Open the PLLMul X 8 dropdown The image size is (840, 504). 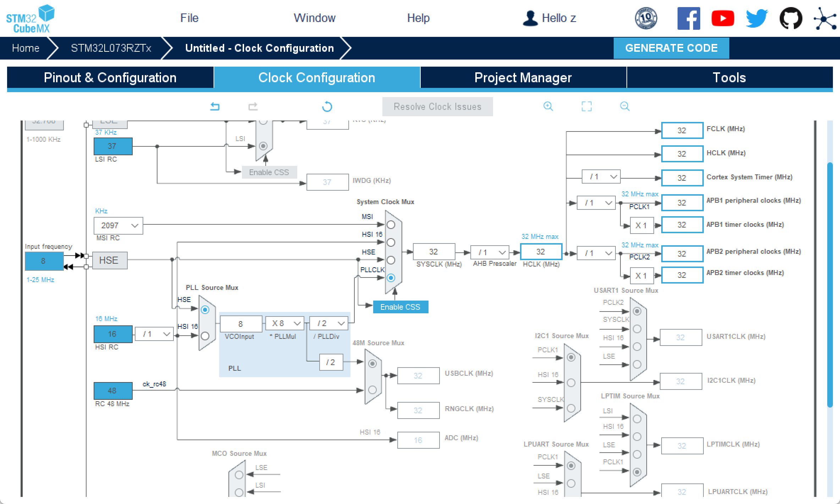(285, 323)
